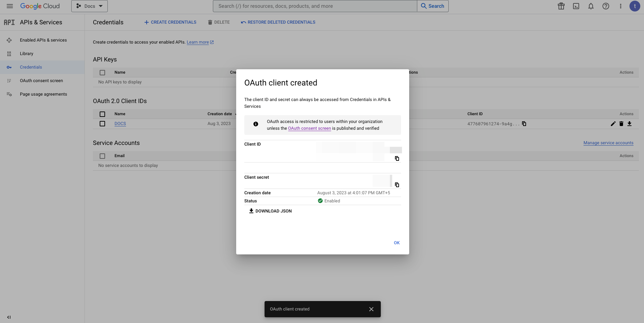The image size is (644, 323).
Task: Click the Google Cloud logo
Action: point(40,6)
